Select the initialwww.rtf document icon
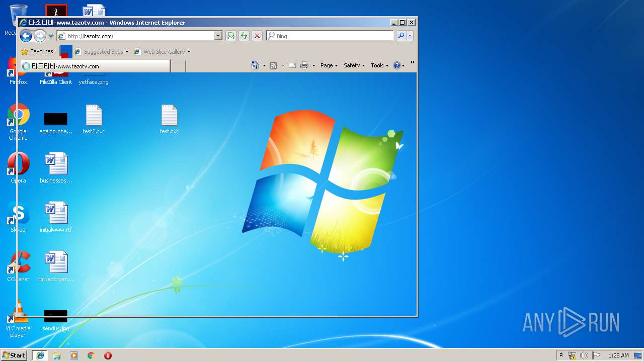Viewport: 644px width, 362px height. tap(56, 217)
